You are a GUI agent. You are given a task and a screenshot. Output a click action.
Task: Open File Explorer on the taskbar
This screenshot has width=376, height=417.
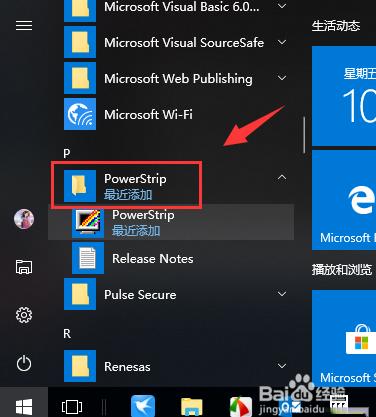(x=191, y=407)
